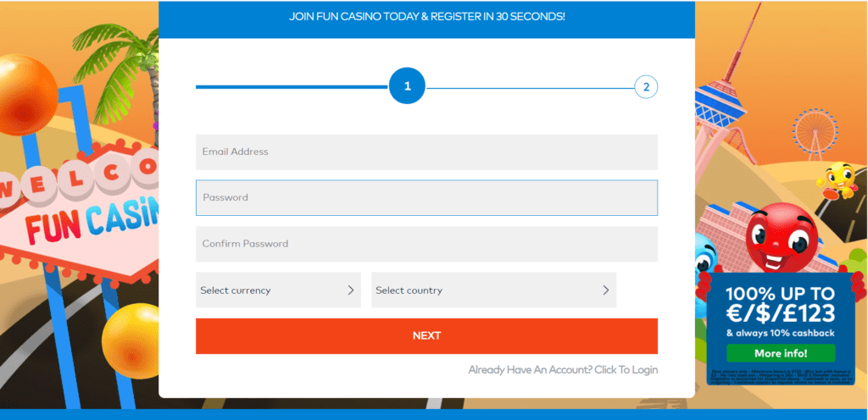Click the chevron arrow in Select country
Screen dimensions: 868x420
[x=605, y=290]
